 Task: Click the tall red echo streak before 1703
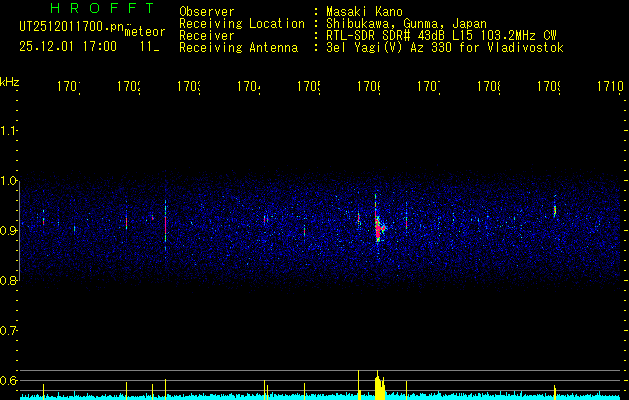tap(165, 225)
